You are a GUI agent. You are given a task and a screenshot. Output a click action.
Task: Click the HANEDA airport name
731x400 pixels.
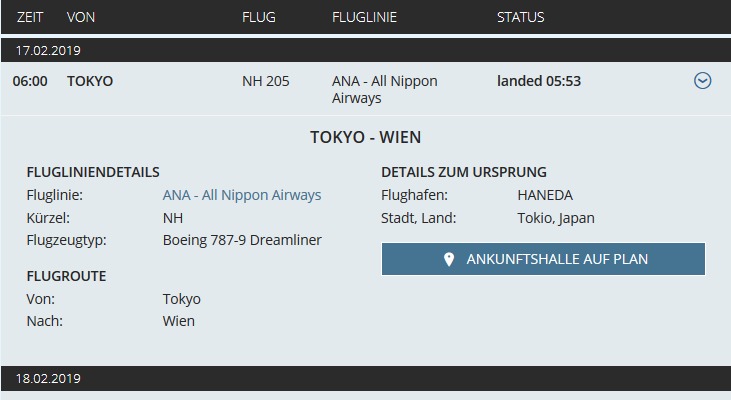(545, 195)
